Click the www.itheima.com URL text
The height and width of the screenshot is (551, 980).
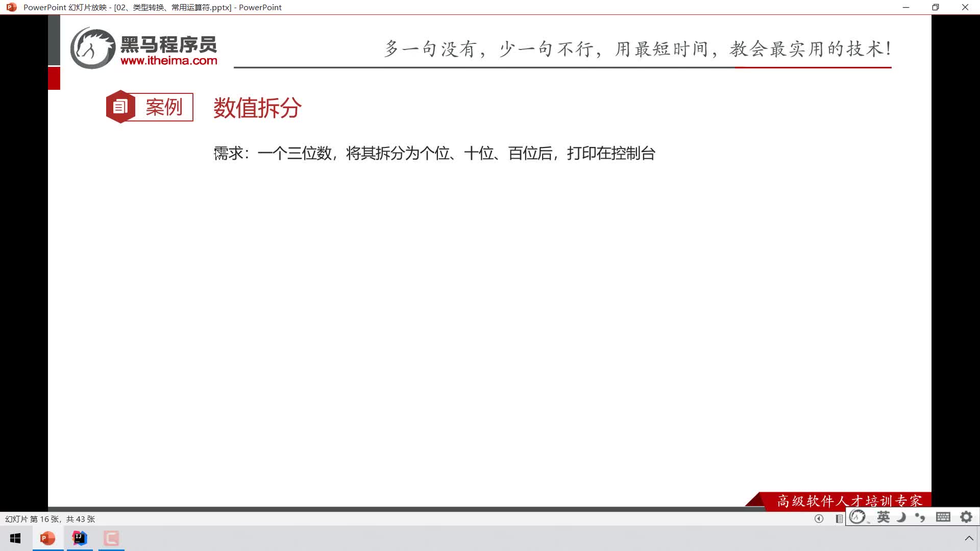169,61
